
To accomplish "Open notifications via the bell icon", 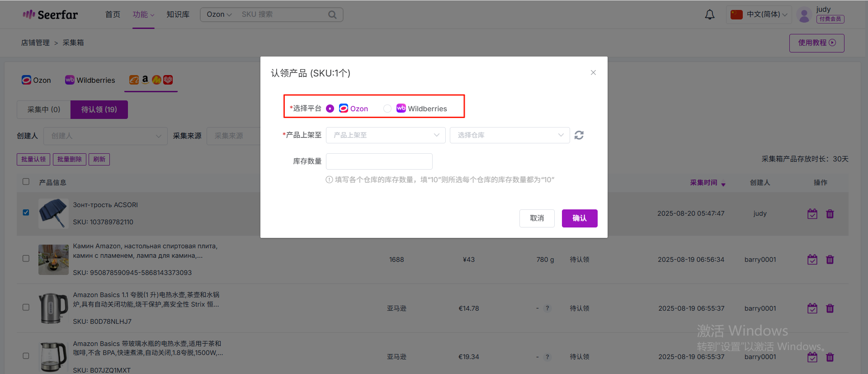I will (x=710, y=14).
